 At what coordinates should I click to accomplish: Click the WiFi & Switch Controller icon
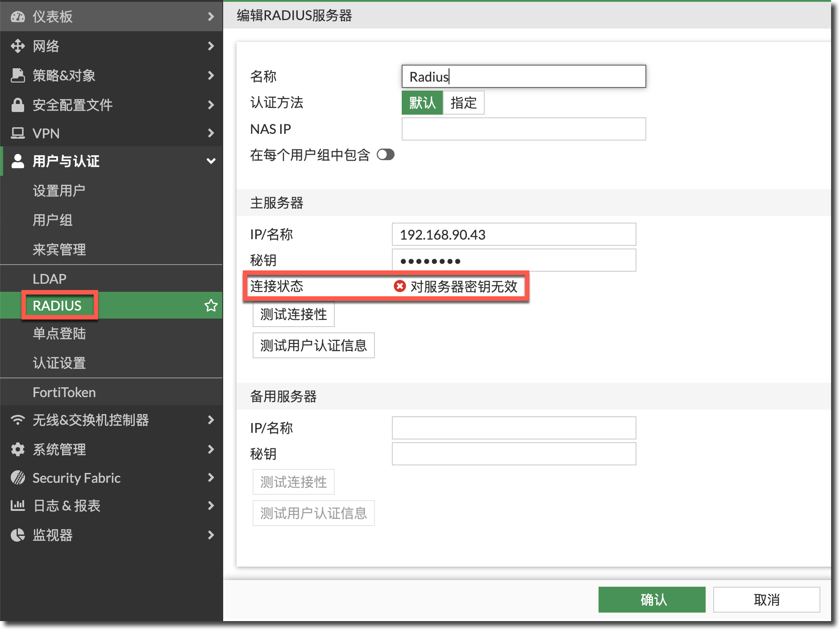click(18, 420)
